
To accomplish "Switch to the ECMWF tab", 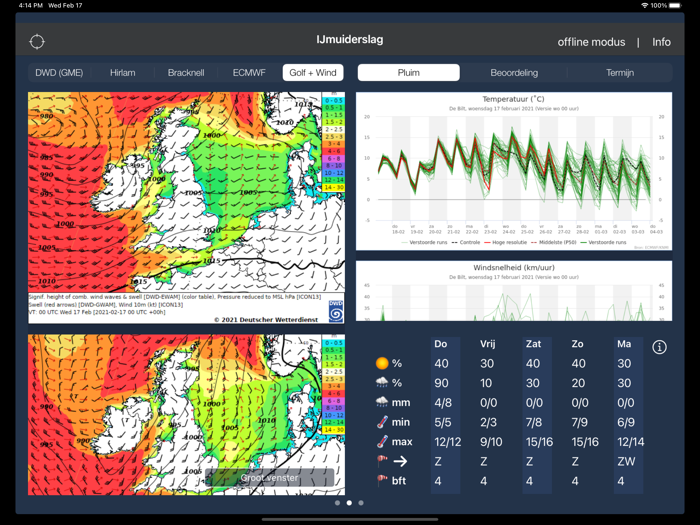I will (249, 73).
